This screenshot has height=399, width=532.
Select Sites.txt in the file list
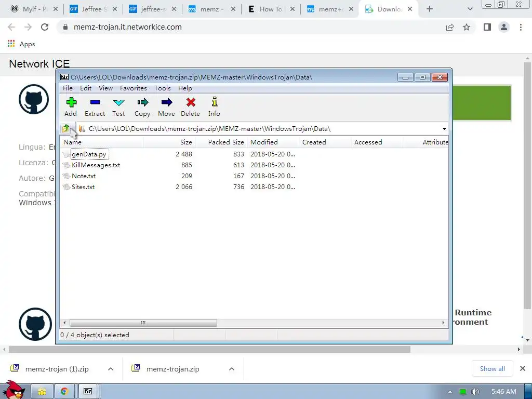pyautogui.click(x=83, y=187)
